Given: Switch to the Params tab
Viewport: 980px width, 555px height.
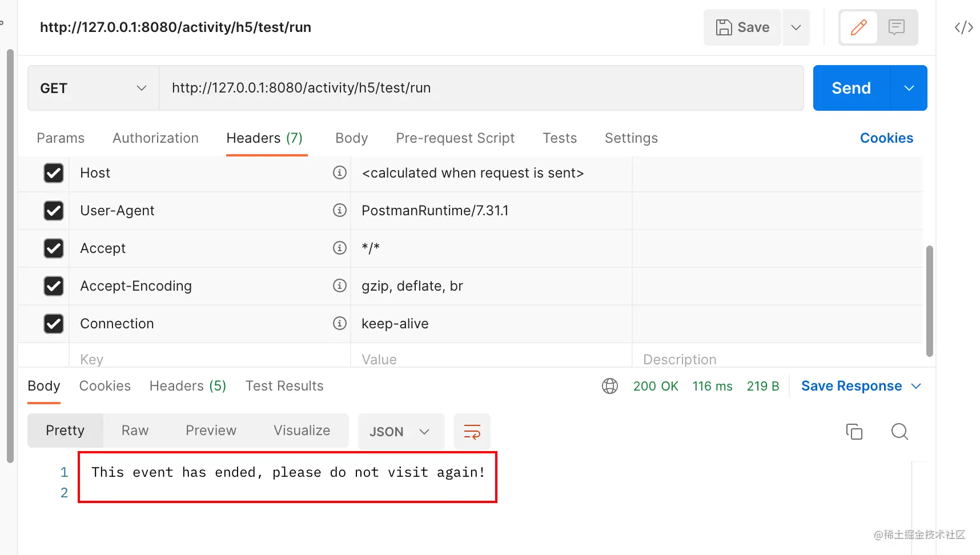Looking at the screenshot, I should [x=61, y=138].
